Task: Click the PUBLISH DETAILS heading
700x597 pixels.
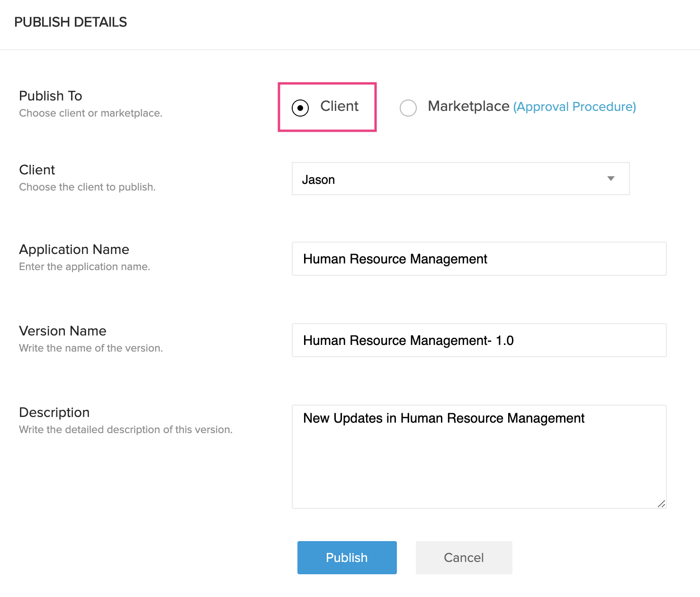Action: (x=71, y=22)
